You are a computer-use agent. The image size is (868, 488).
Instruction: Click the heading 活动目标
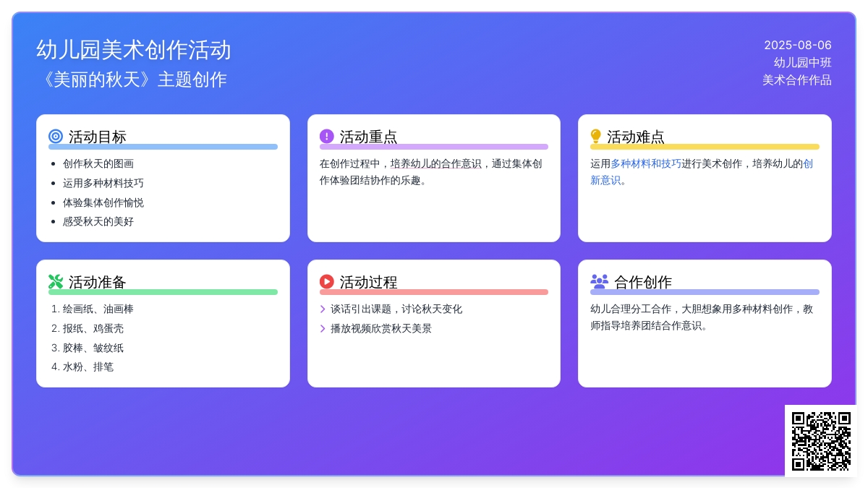[98, 137]
